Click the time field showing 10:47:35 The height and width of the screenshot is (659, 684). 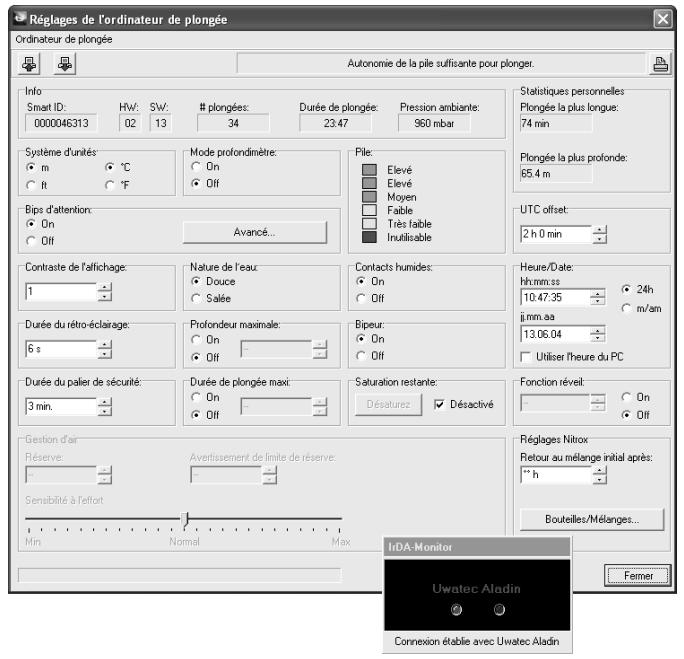click(555, 297)
